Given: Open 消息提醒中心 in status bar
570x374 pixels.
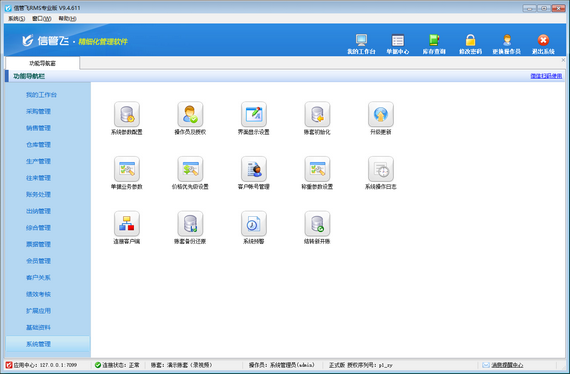Looking at the screenshot, I should point(507,365).
